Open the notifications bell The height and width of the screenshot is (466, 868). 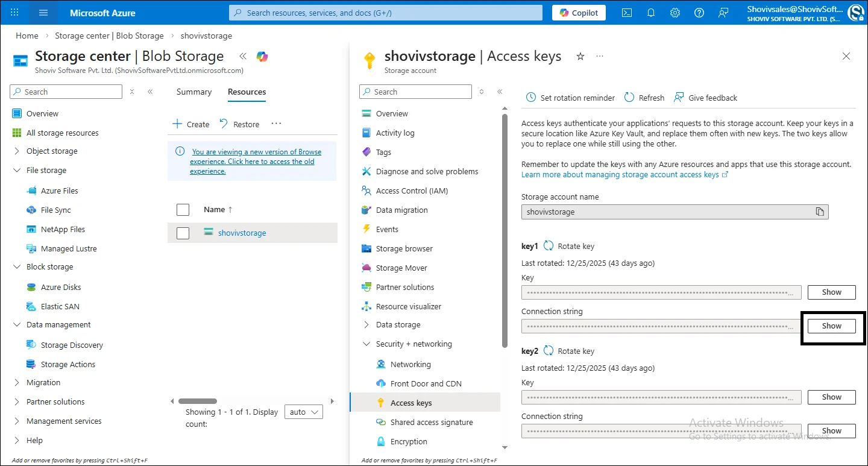(x=651, y=13)
